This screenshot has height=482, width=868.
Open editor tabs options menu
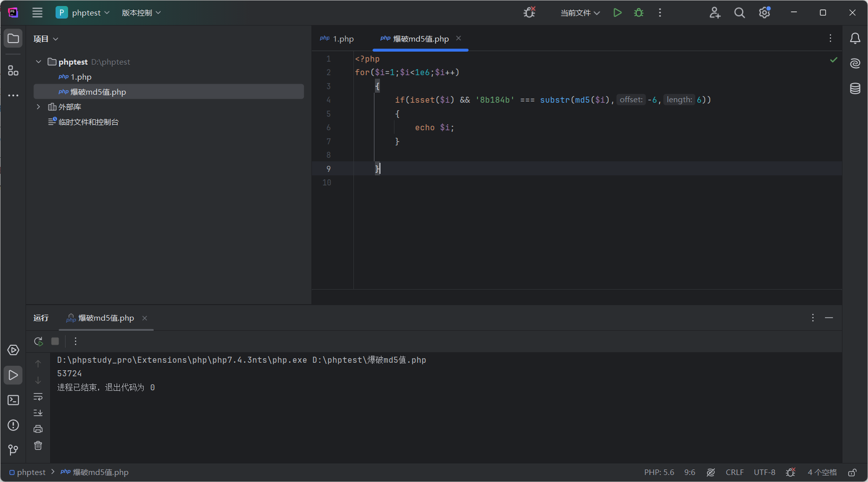point(830,38)
